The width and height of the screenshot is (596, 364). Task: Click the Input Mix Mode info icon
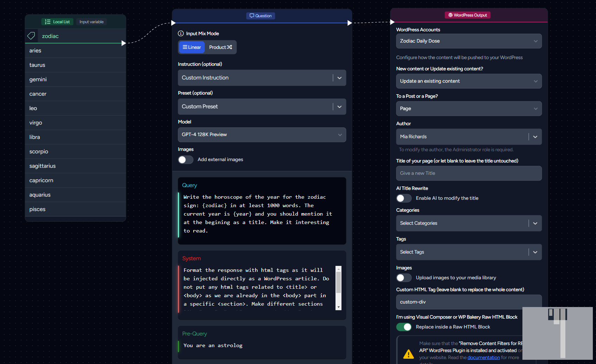tap(181, 33)
